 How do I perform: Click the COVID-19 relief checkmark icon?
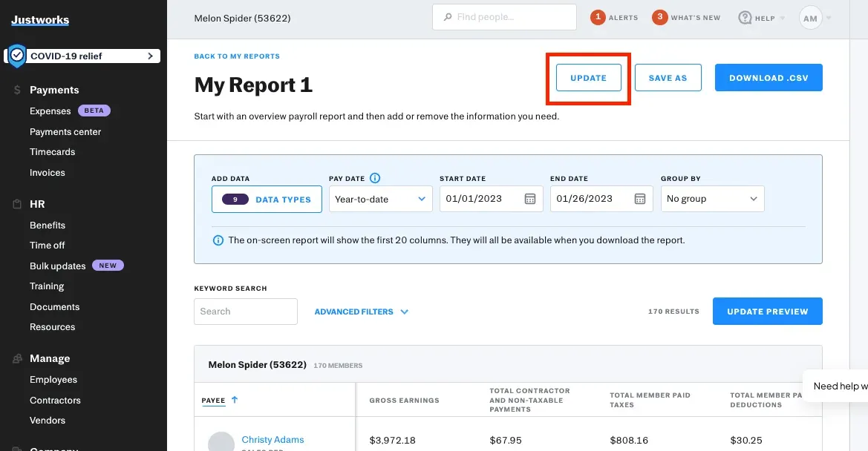click(16, 55)
